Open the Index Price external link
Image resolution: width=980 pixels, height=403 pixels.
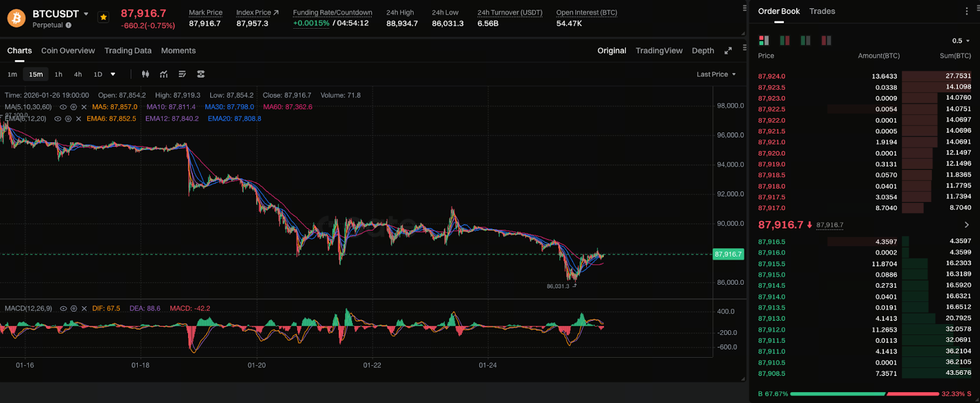(276, 12)
